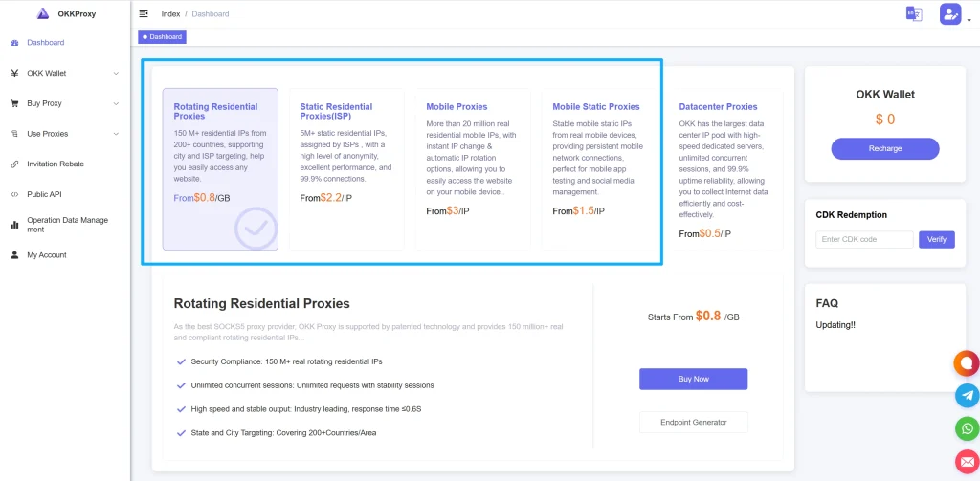Click the red email contact icon
Viewport: 980px width, 481px height.
click(x=967, y=461)
